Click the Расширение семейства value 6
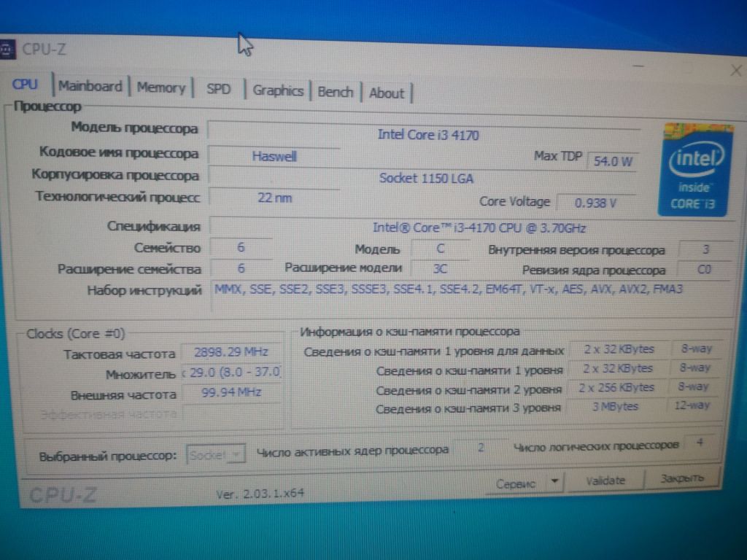This screenshot has width=747, height=560. pyautogui.click(x=241, y=268)
